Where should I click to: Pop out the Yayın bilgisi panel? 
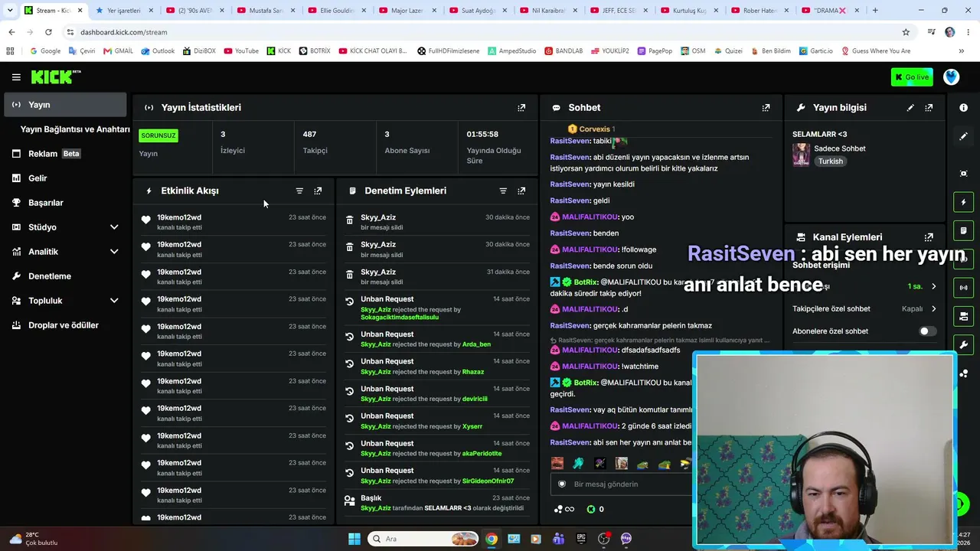tap(929, 108)
